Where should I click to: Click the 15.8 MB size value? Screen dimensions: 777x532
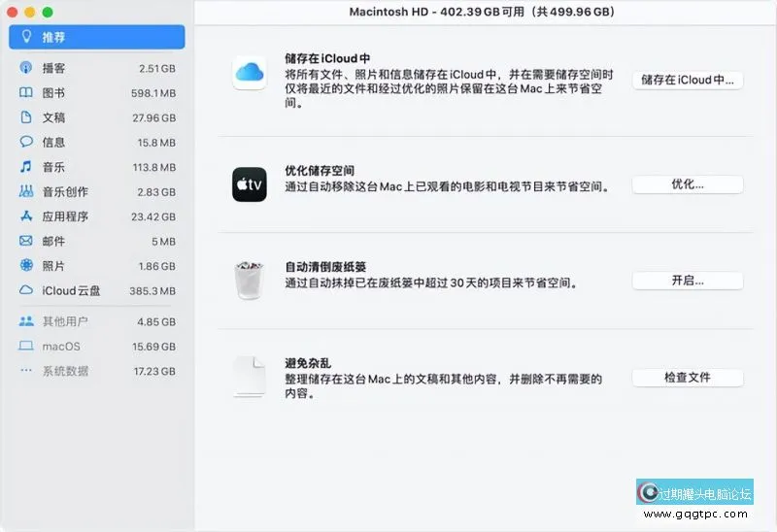tap(156, 143)
